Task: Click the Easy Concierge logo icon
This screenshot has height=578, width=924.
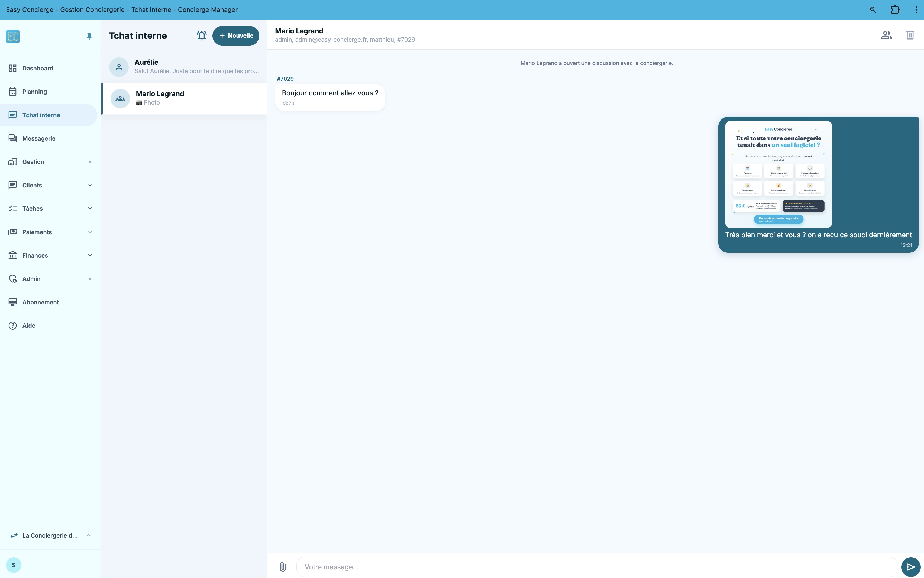Action: [13, 37]
